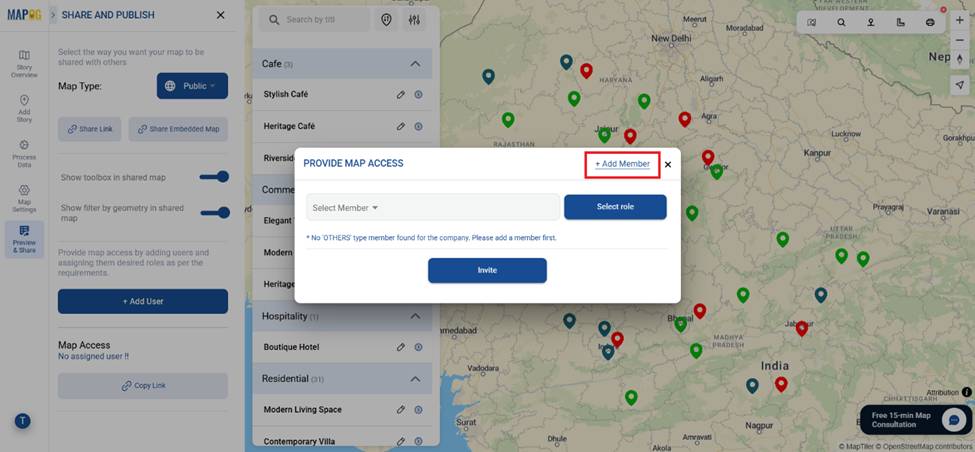Collapse the Residential category
The image size is (975, 452).
click(415, 379)
